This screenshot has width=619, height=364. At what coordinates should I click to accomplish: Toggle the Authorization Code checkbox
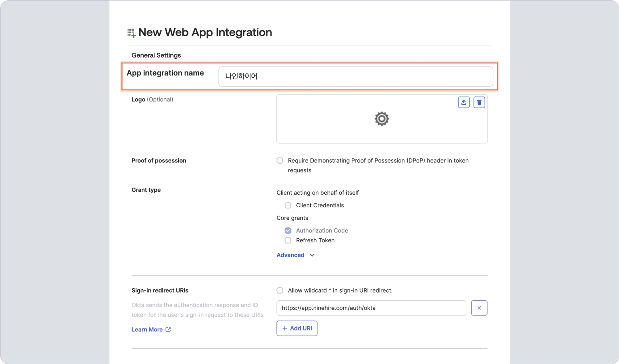pyautogui.click(x=288, y=231)
